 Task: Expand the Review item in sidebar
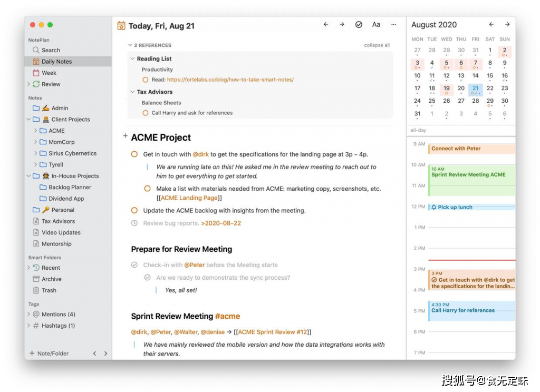click(x=28, y=84)
